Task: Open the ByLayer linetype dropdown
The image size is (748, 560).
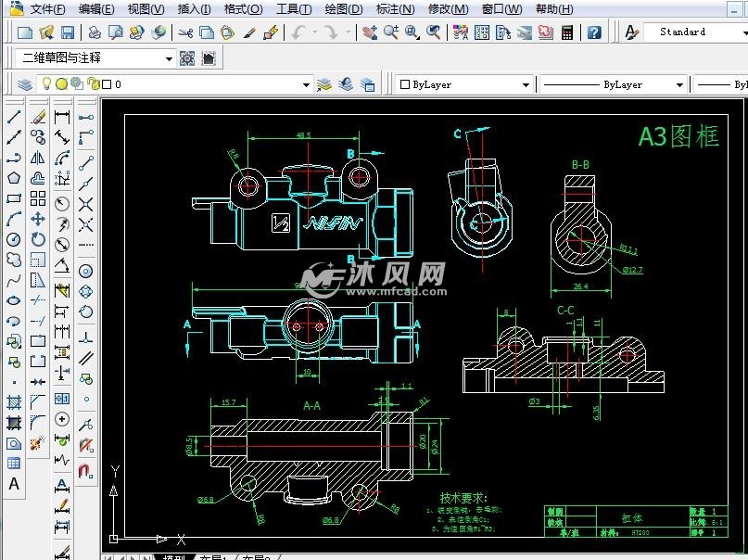Action: 679,84
